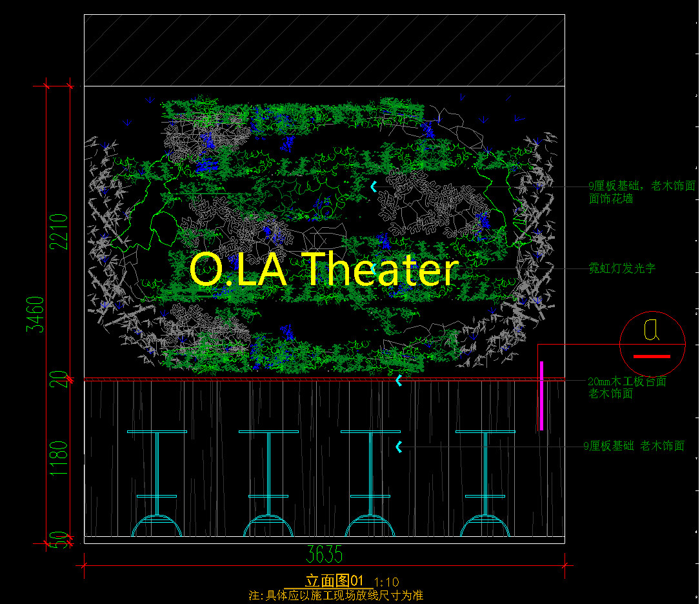Screen dimensions: 700x604
Task: Select the 1180 dimension text
Action: coord(59,459)
